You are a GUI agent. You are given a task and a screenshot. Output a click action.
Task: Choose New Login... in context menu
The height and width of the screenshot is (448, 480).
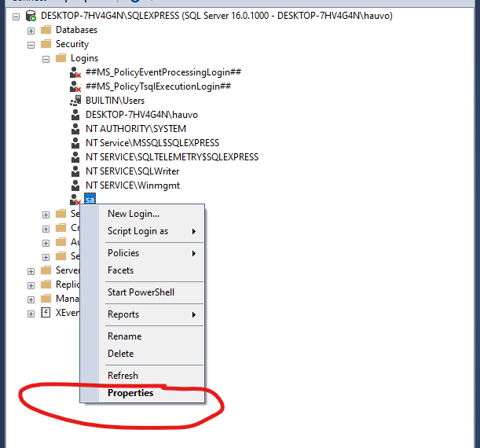[x=134, y=214]
